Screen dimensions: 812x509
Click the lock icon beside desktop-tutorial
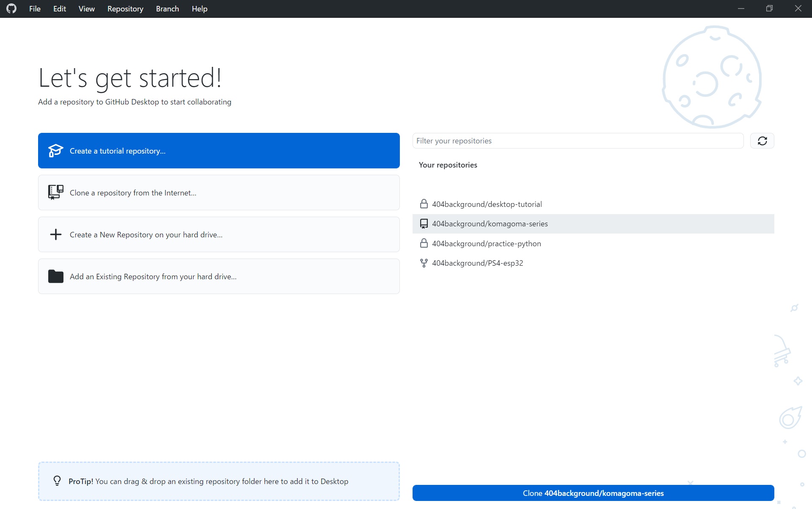tap(424, 204)
